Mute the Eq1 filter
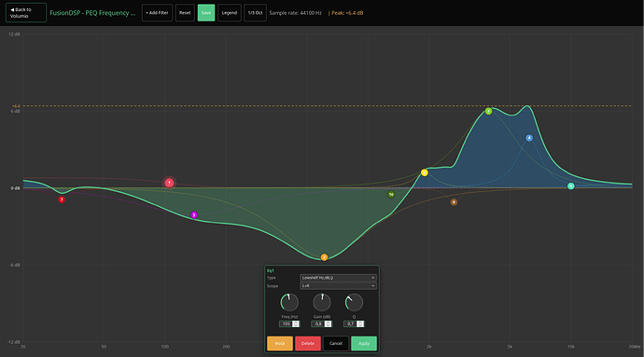 point(280,343)
